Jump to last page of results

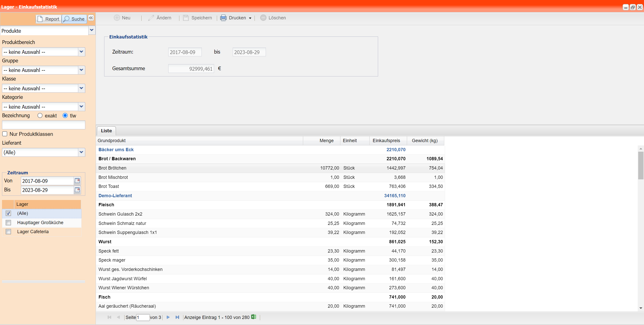pos(177,317)
